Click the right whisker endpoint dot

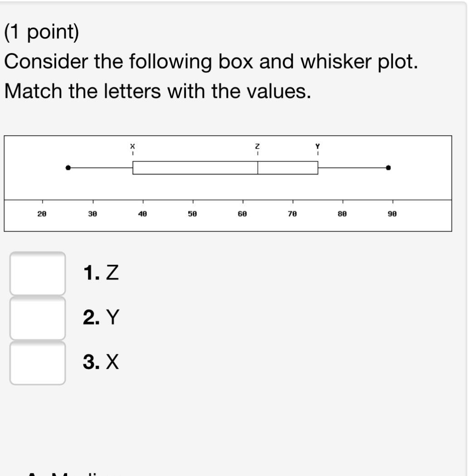[389, 168]
